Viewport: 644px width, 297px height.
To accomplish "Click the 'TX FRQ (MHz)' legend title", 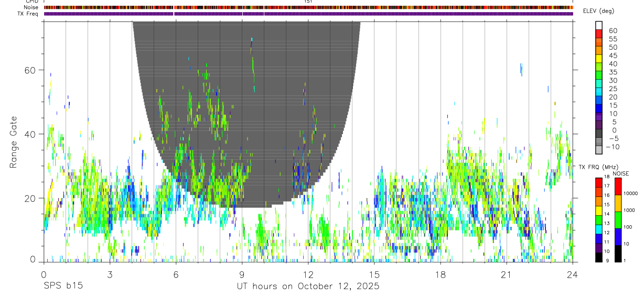I will [597, 167].
